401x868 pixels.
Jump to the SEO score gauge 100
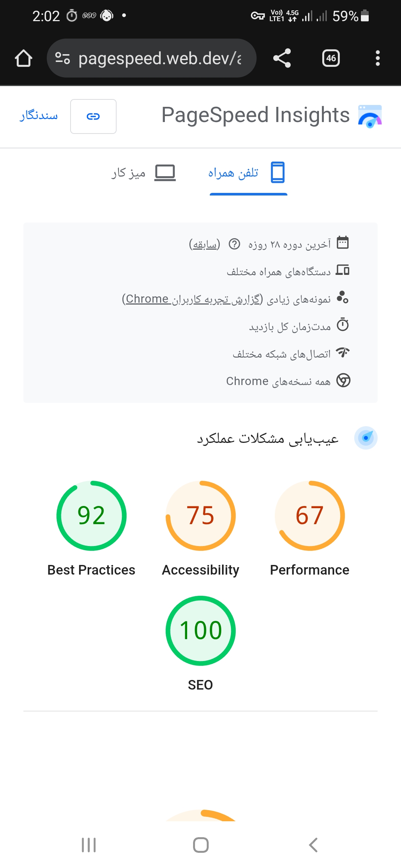click(x=200, y=631)
